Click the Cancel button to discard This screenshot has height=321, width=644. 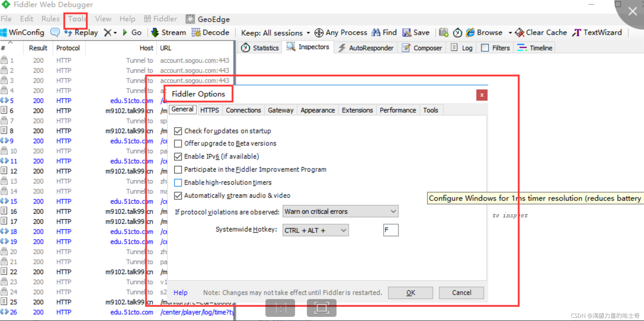(x=460, y=292)
